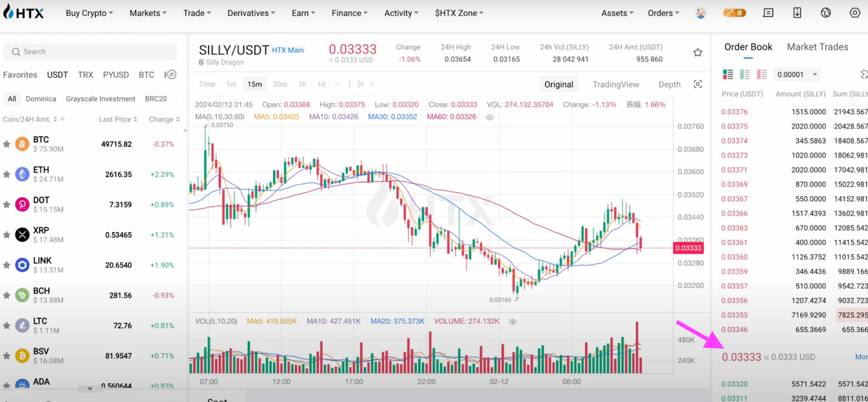868x402 pixels.
Task: Show both bids and asks order book view
Action: (x=728, y=74)
